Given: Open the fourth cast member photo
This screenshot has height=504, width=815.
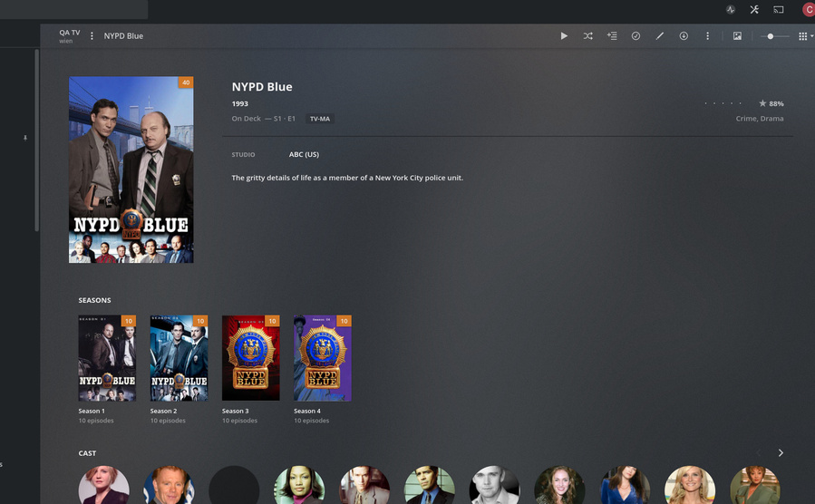Looking at the screenshot, I should 299,485.
